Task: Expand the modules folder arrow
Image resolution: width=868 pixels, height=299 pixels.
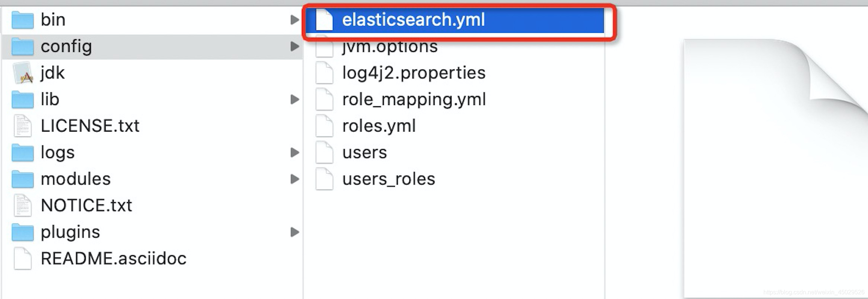Action: coord(295,179)
